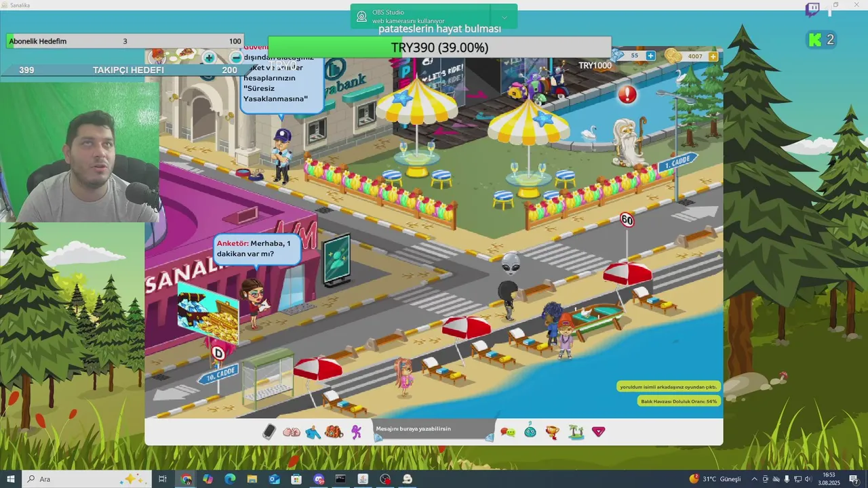Show hidden system tray icons
The width and height of the screenshot is (868, 488).
pos(754,479)
